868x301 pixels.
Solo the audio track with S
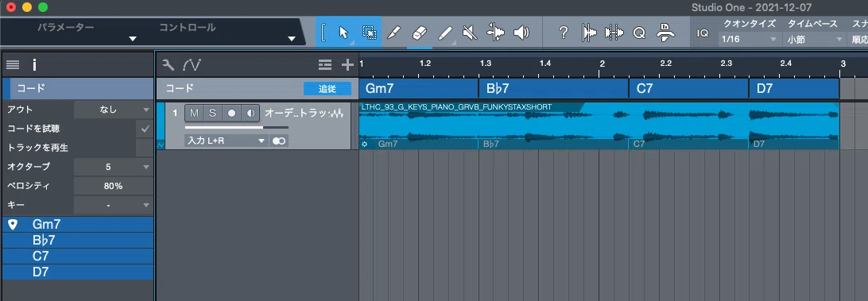(212, 113)
